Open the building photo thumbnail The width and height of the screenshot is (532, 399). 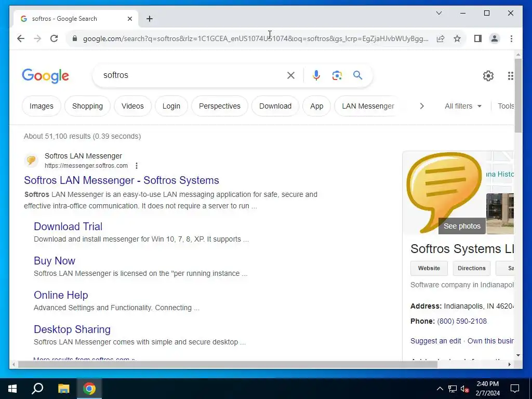point(500,214)
